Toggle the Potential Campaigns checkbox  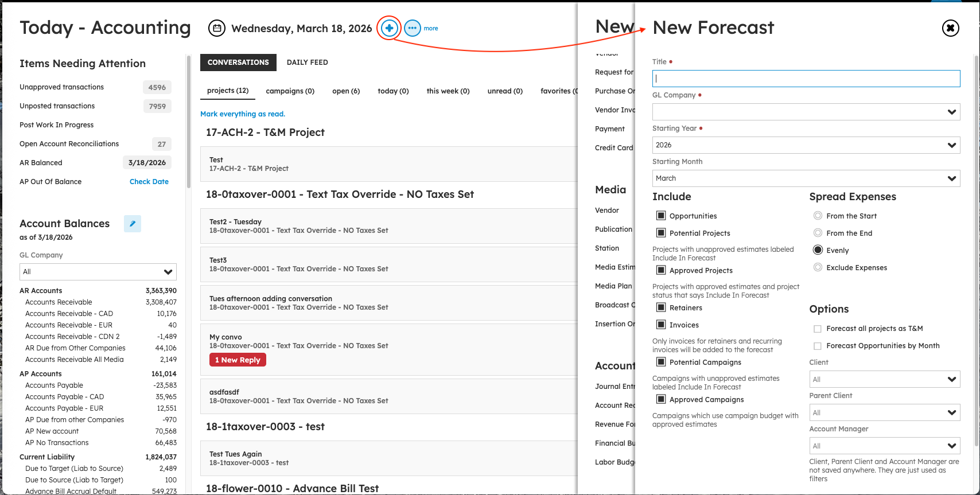point(661,362)
